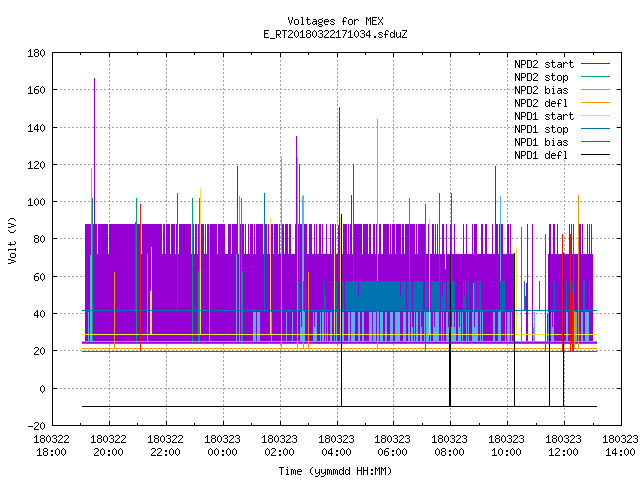Click the 'NPD1 defl' legend label
This screenshot has height=480, width=640.
(541, 155)
